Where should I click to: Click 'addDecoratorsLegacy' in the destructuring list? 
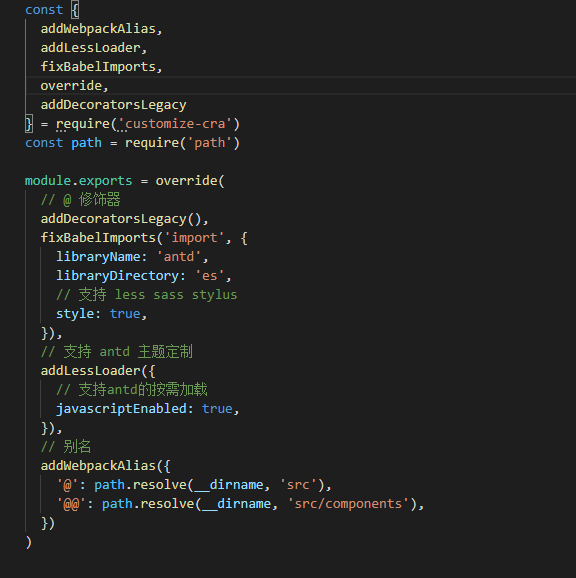[x=114, y=105]
